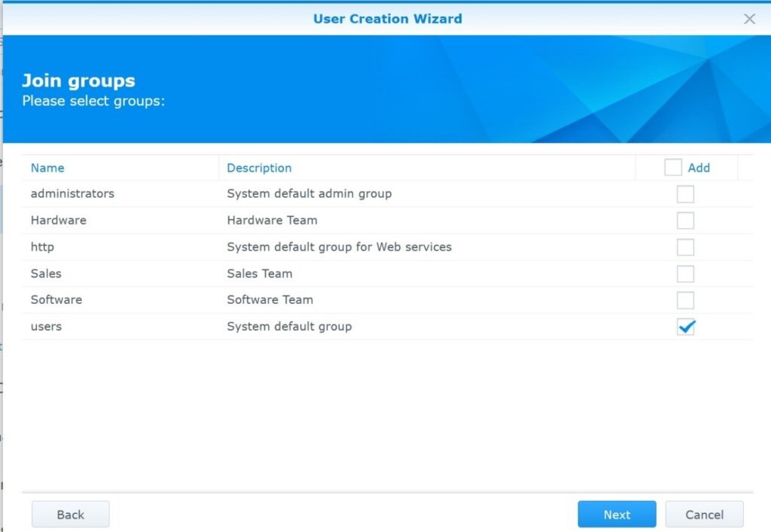Select the administrators row name

[x=72, y=193]
